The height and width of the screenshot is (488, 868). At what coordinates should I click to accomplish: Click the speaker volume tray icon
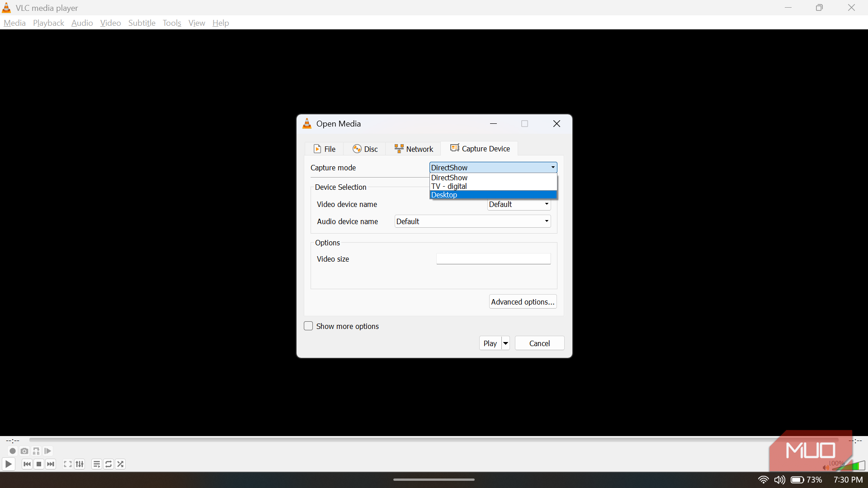(x=779, y=480)
